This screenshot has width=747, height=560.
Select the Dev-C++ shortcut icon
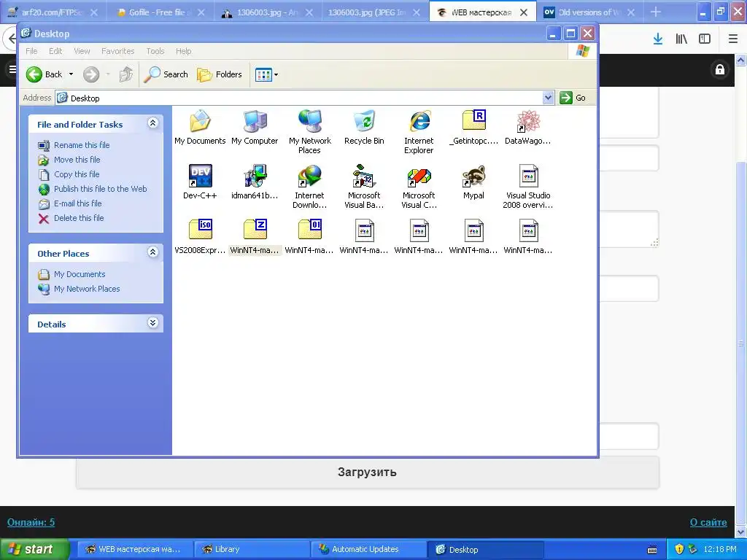pyautogui.click(x=200, y=182)
